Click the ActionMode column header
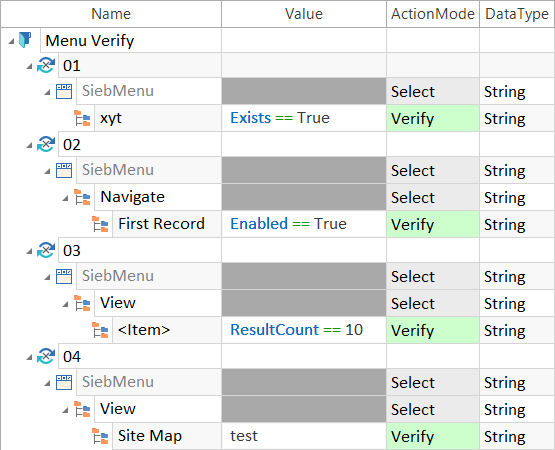 433,14
